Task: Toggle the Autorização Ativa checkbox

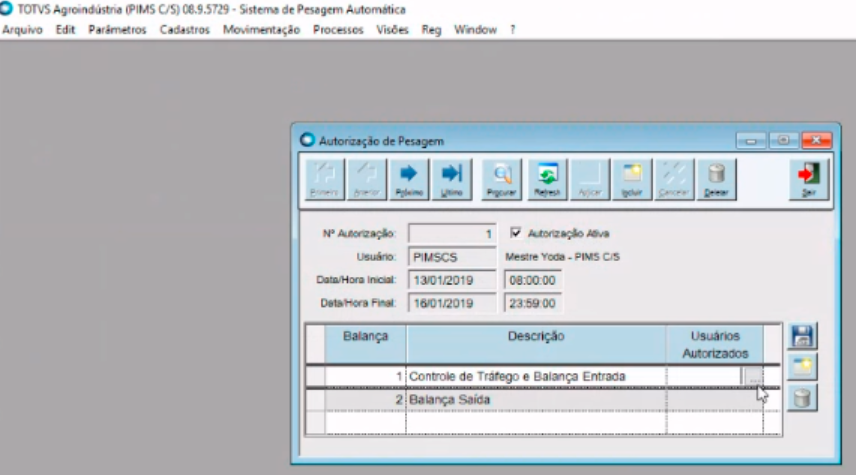Action: click(x=515, y=233)
